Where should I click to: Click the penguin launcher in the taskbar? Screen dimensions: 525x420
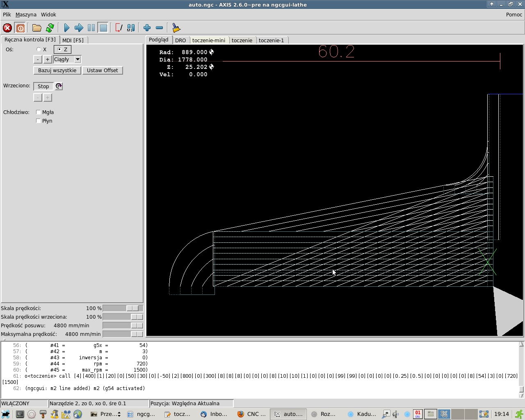55,414
